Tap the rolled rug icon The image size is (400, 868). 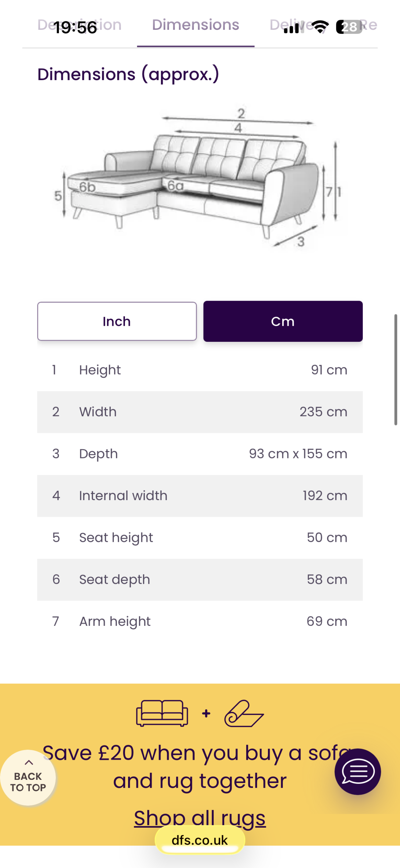[x=244, y=713]
